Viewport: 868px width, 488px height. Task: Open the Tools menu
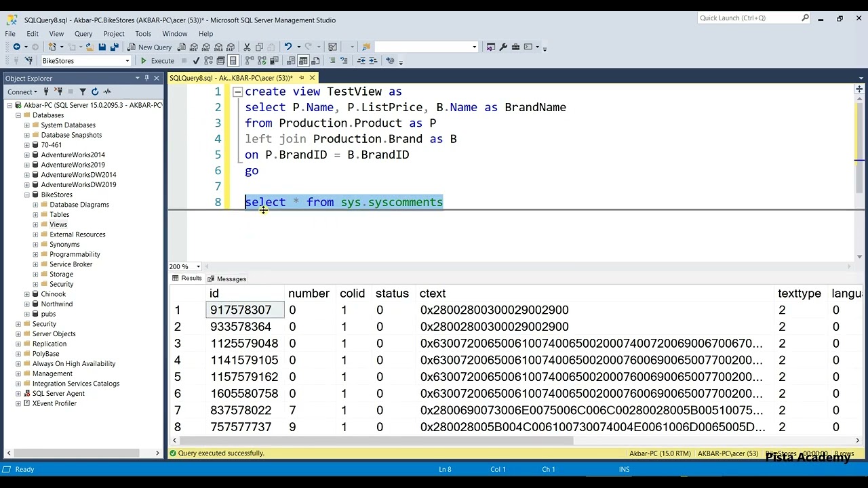143,33
